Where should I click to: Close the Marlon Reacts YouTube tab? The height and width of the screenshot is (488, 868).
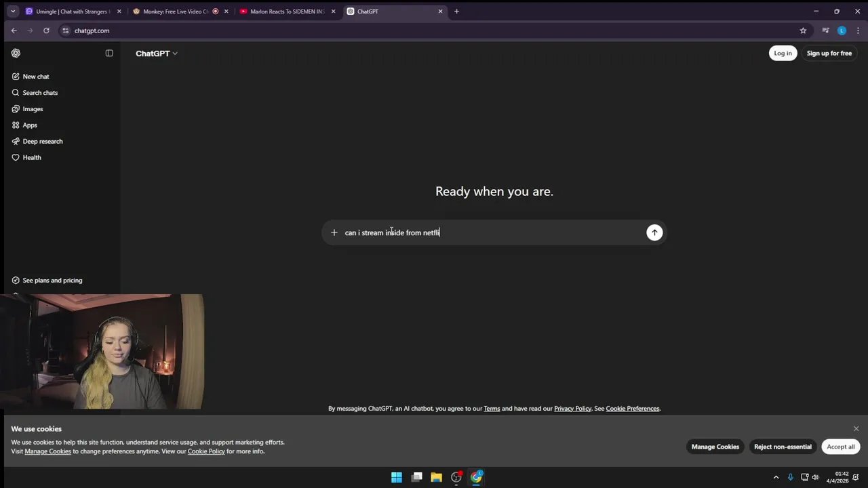[x=333, y=12]
